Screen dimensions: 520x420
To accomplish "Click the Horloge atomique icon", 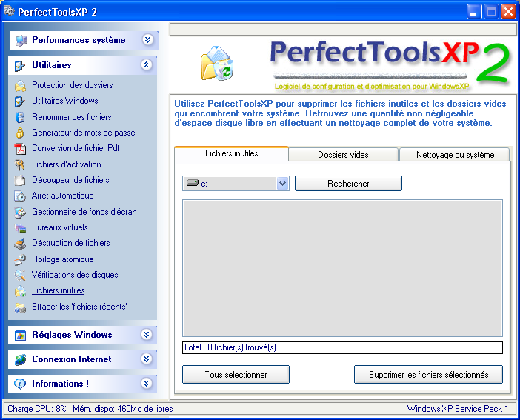I will tap(20, 259).
